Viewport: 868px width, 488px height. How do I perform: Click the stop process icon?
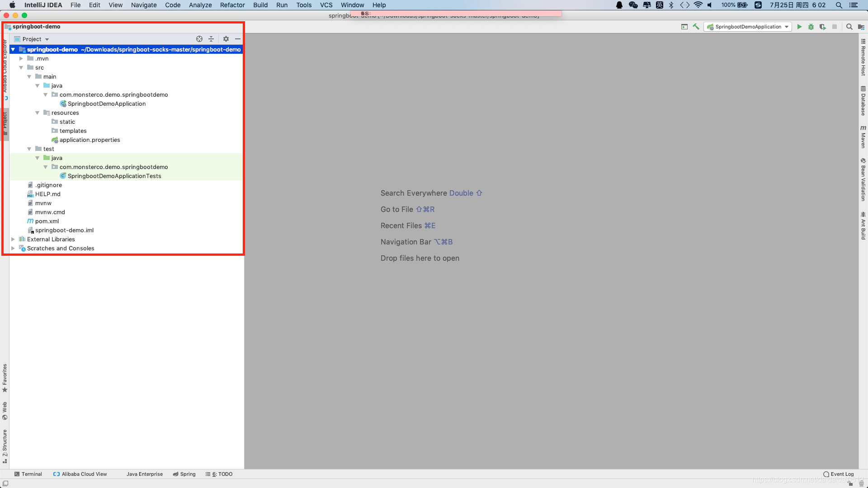tap(835, 27)
